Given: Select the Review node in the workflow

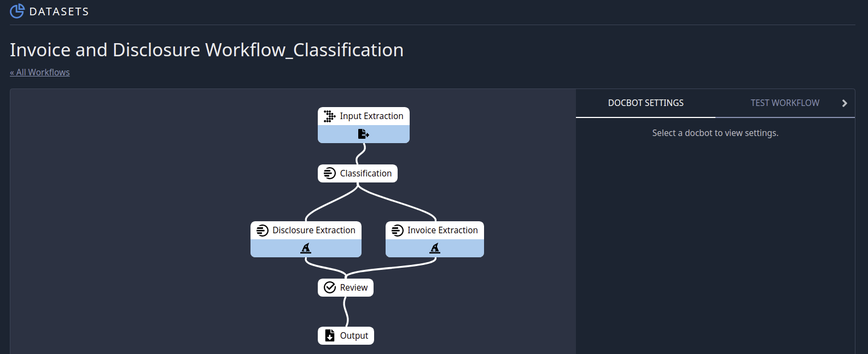Looking at the screenshot, I should point(346,287).
